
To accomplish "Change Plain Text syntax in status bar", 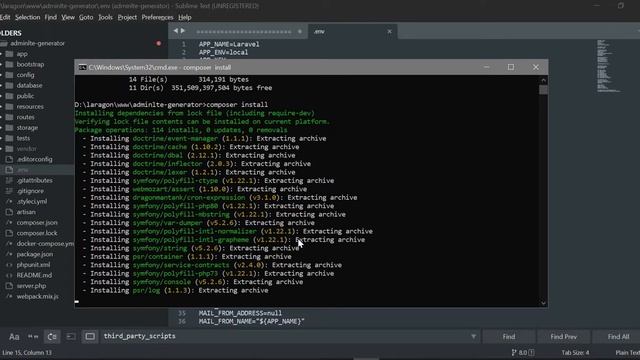I will pos(628,353).
